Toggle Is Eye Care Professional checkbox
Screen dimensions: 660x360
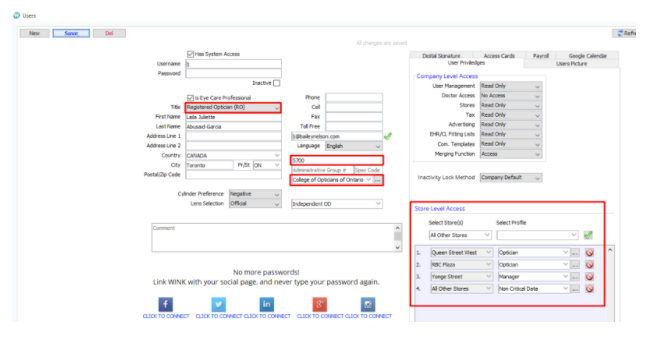click(190, 98)
